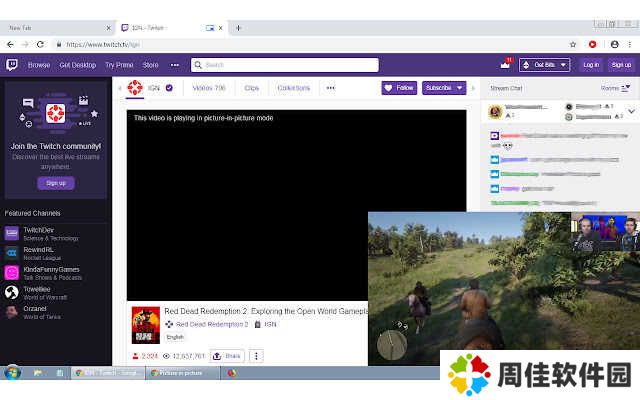Click the Prime loot crown icon

tap(505, 64)
